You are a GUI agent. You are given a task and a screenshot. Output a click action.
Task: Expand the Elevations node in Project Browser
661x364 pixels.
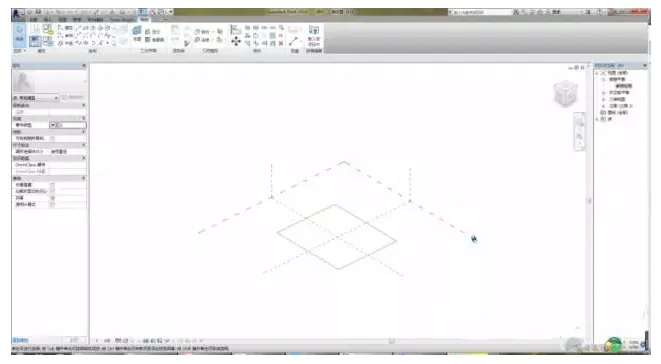(x=604, y=106)
